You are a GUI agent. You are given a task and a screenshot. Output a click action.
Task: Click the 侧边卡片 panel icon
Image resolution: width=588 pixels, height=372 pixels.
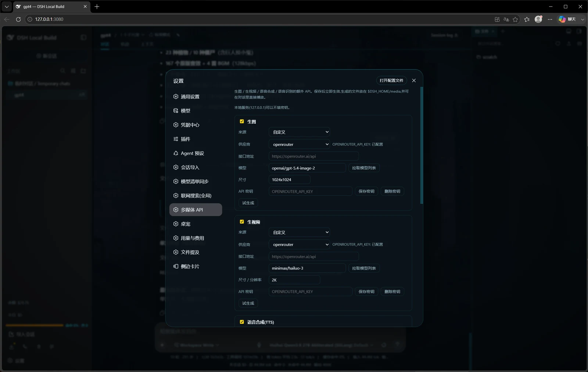176,266
